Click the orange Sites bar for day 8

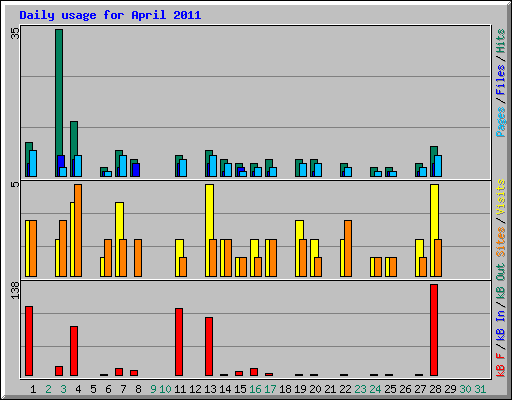(x=138, y=258)
